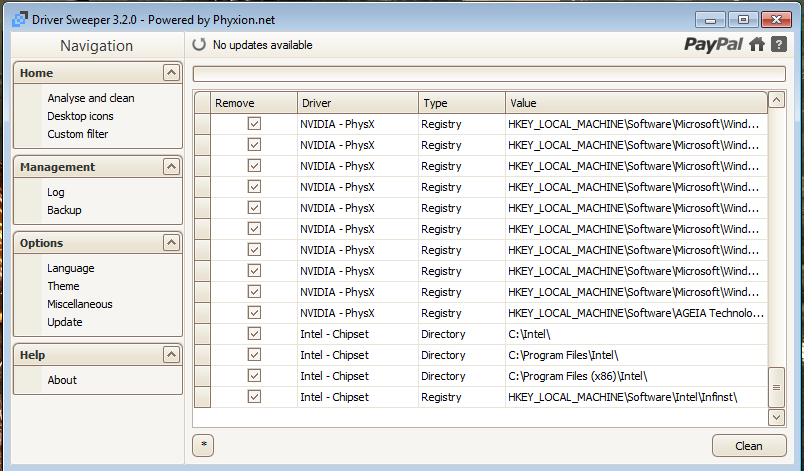The height and width of the screenshot is (471, 804).
Task: Open the Update page
Action: click(65, 322)
